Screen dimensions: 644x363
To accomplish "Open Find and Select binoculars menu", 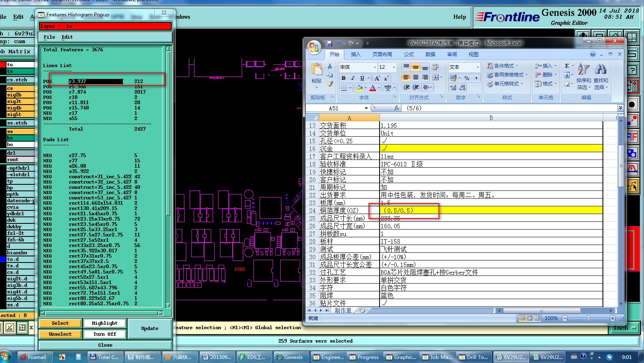I will tap(601, 77).
